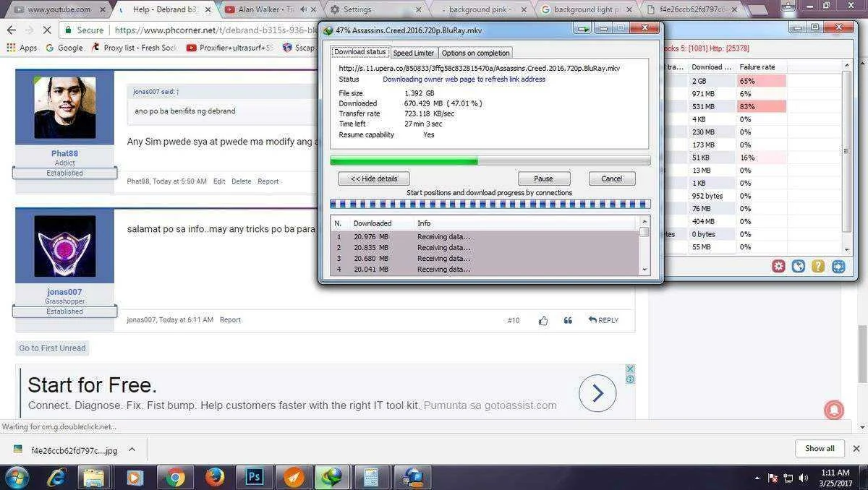868x490 pixels.
Task: Reply to jonas007's post
Action: click(x=603, y=320)
